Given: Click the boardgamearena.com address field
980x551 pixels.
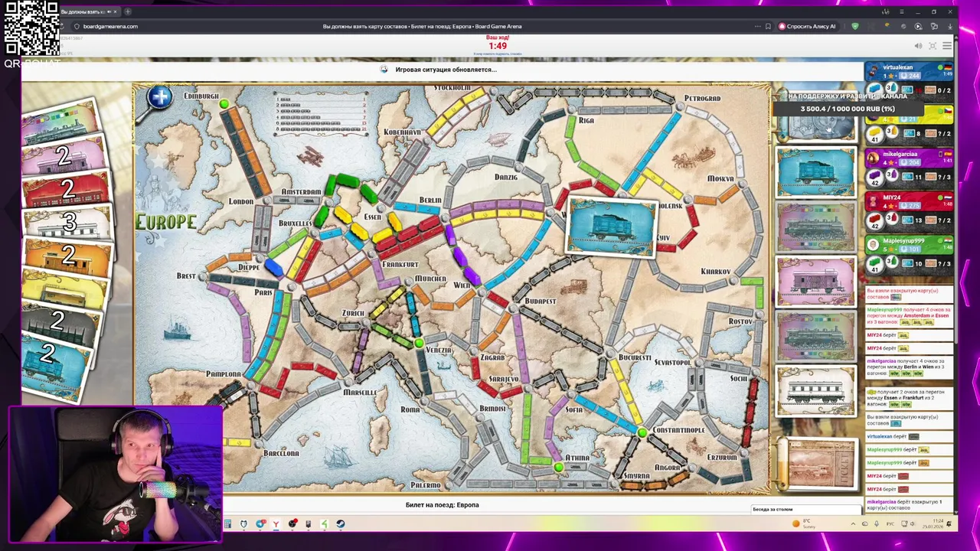Looking at the screenshot, I should click(x=110, y=26).
